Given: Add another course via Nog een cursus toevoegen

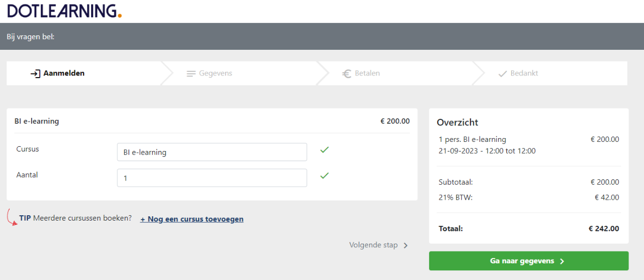Looking at the screenshot, I should pos(192,219).
